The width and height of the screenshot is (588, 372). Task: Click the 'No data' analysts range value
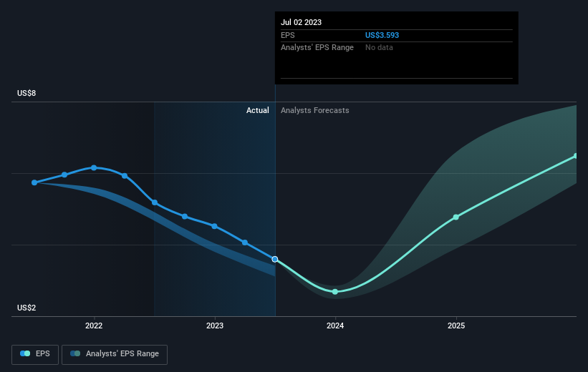(x=379, y=48)
